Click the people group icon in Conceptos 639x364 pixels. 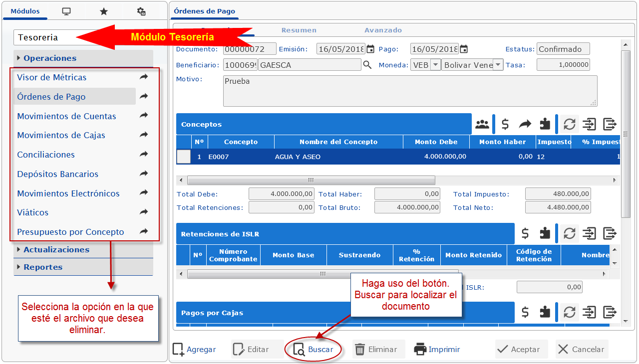tap(482, 124)
